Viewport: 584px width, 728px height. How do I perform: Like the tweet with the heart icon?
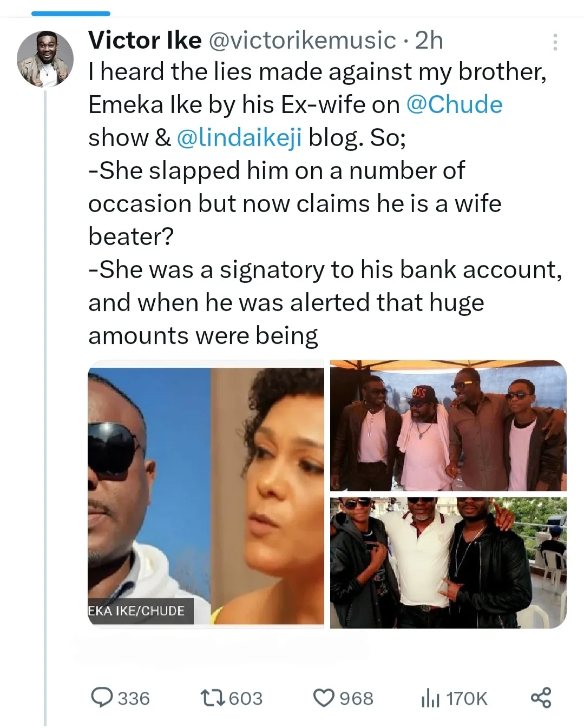[324, 698]
